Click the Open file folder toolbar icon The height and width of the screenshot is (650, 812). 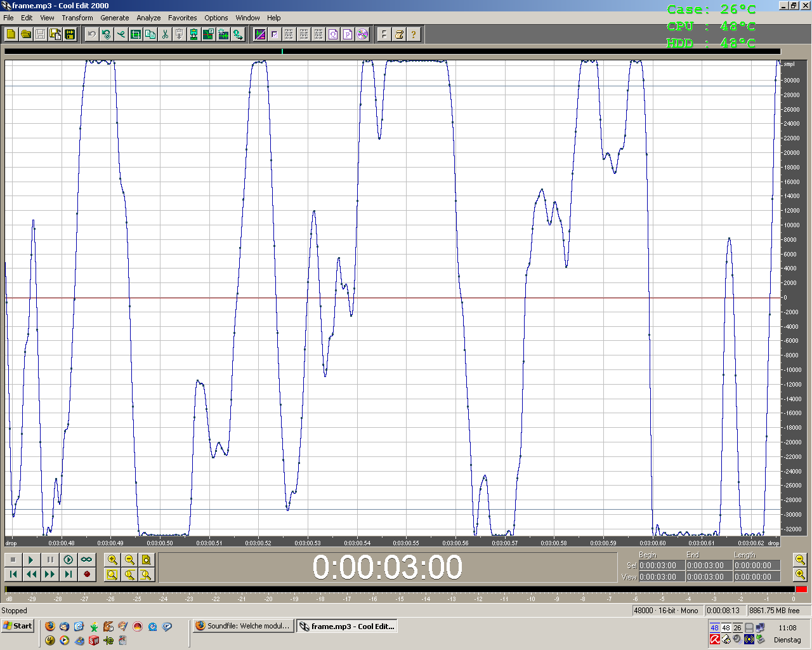coord(26,34)
